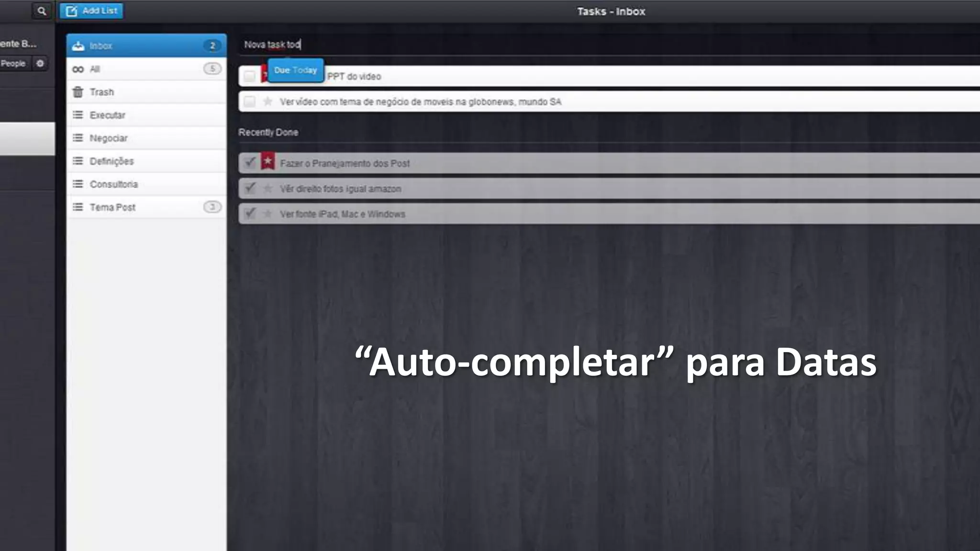980x551 pixels.
Task: Uncheck Vêr direito fotos igual amazon
Action: point(249,188)
